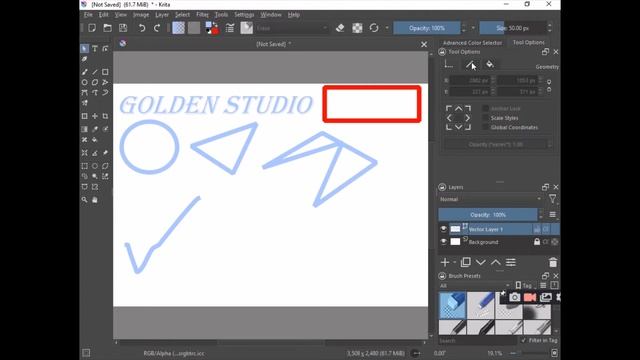640x360 pixels.
Task: Open the stroke line tab in Tool Options
Action: [470, 64]
